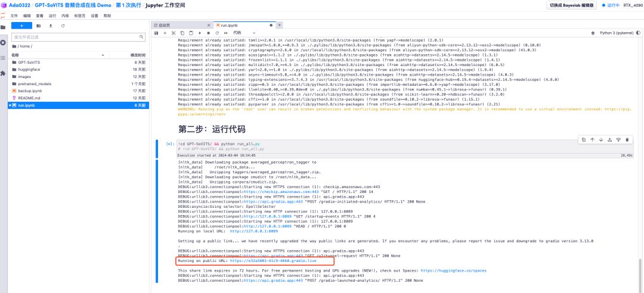Open the 编辑 menu
Image resolution: width=644 pixels, height=293 pixels.
(27, 15)
